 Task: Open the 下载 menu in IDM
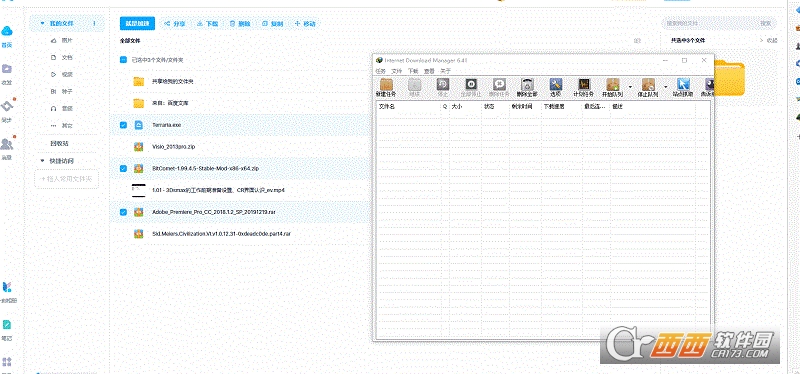click(x=413, y=71)
